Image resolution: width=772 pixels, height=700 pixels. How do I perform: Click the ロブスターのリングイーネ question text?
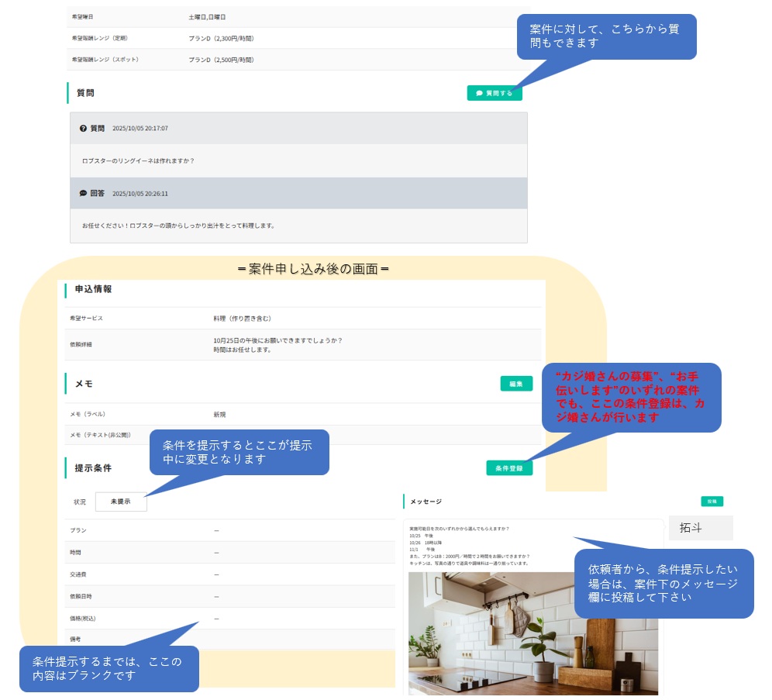pos(138,161)
